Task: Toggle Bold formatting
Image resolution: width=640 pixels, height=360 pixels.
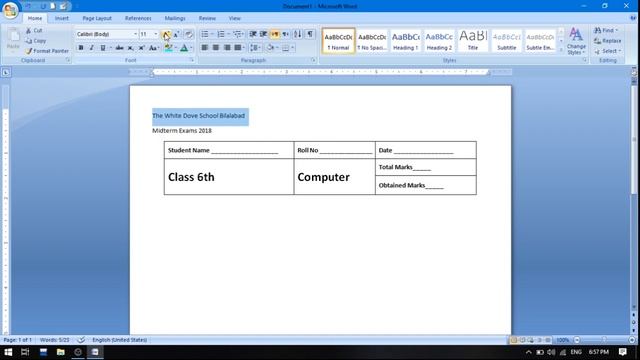Action: coord(81,48)
